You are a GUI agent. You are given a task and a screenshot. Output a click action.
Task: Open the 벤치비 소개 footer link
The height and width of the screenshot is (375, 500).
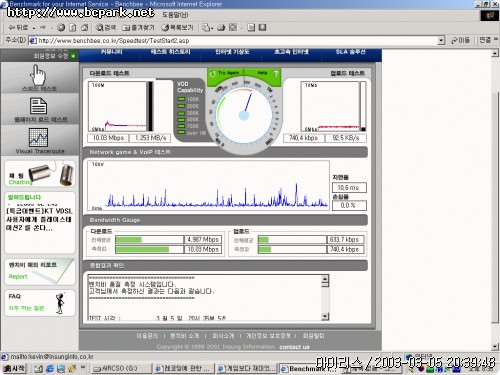coord(184,336)
